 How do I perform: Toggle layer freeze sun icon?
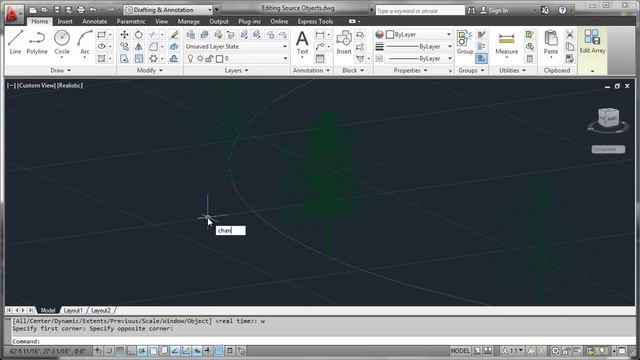click(x=200, y=59)
